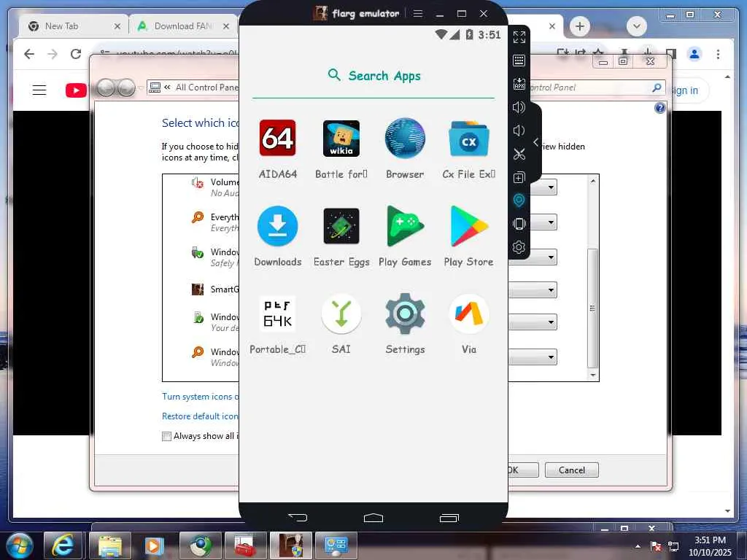
Task: Switch to the New Tab browser tab
Action: [x=66, y=26]
